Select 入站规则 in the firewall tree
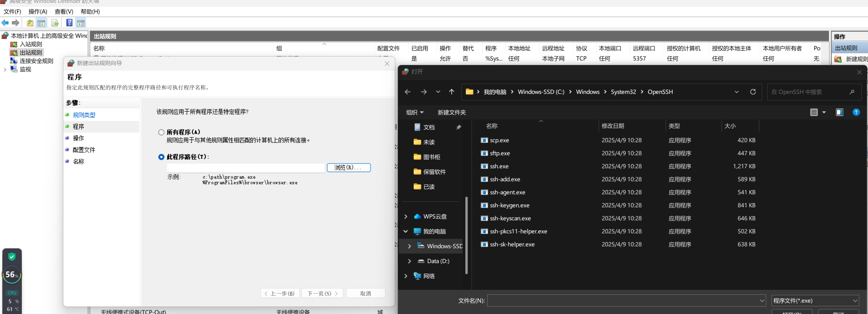Viewport: 868px width, 314px height. (31, 44)
